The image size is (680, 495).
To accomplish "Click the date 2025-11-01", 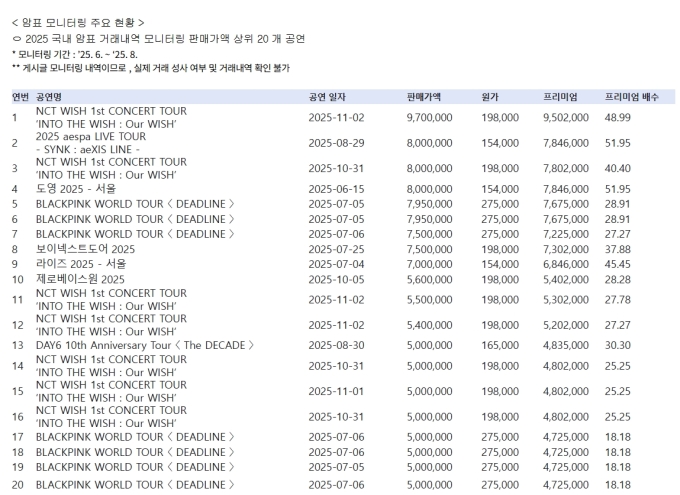I will 336,391.
